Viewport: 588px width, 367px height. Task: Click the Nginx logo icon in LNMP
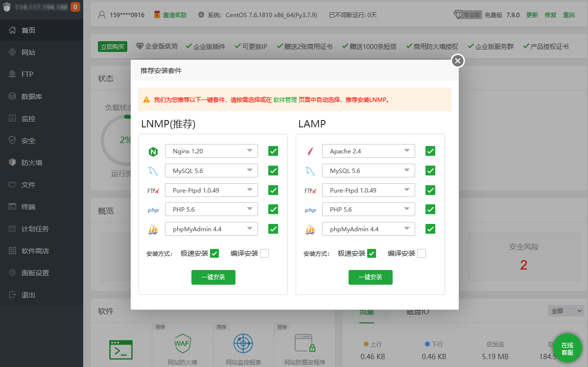(x=153, y=152)
